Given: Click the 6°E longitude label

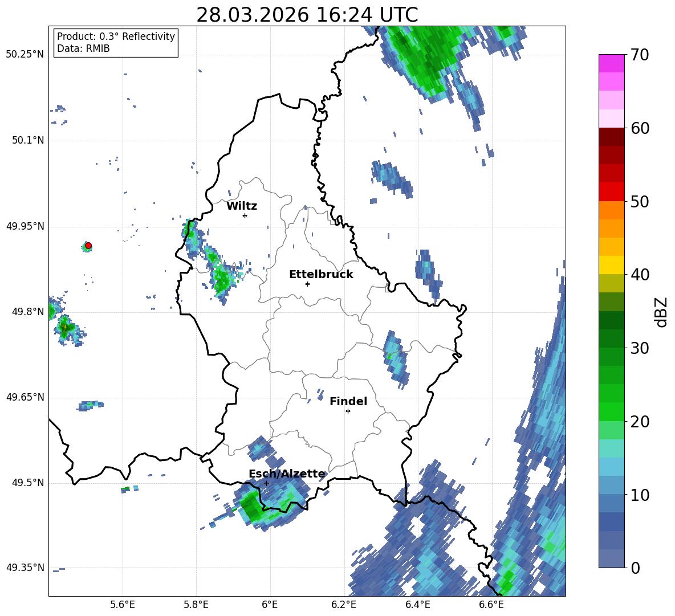Looking at the screenshot, I should [270, 605].
